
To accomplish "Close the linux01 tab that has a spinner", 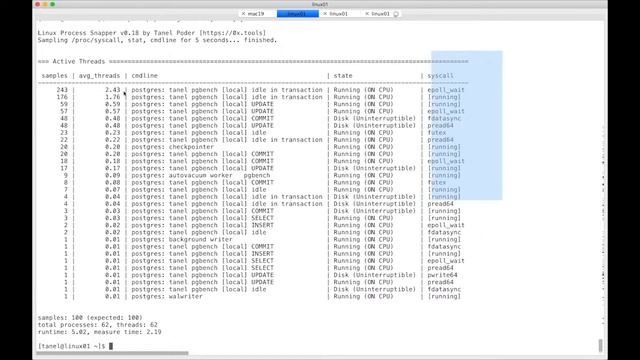I will tap(367, 14).
